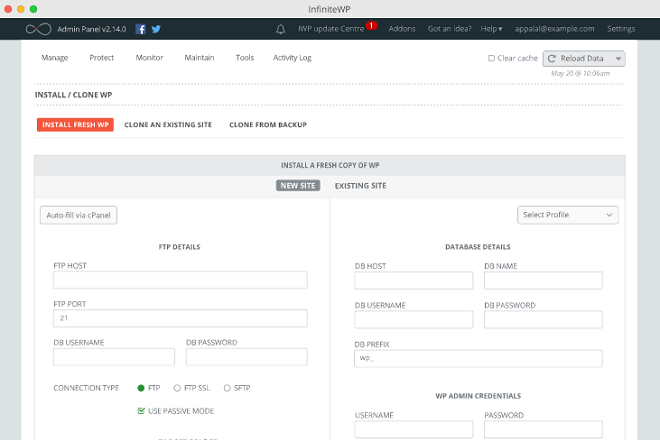Select the SFTP radio button
Image resolution: width=660 pixels, height=440 pixels.
[x=227, y=388]
